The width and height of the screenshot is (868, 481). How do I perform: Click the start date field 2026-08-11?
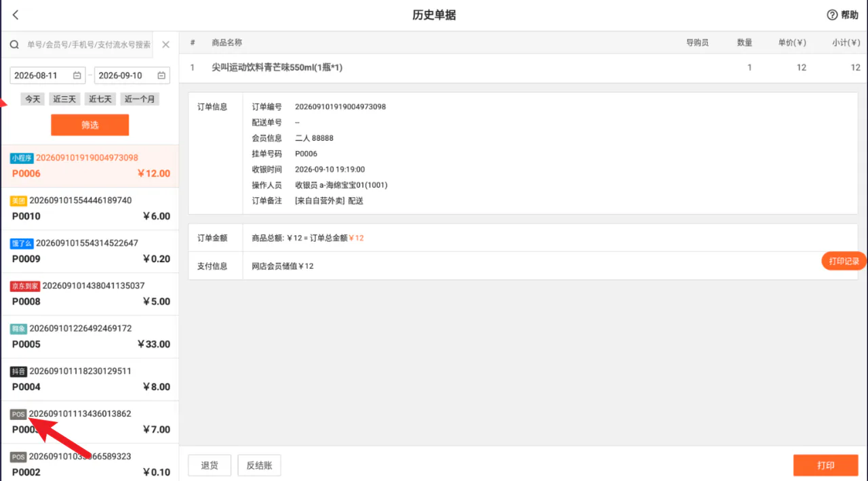coord(48,75)
